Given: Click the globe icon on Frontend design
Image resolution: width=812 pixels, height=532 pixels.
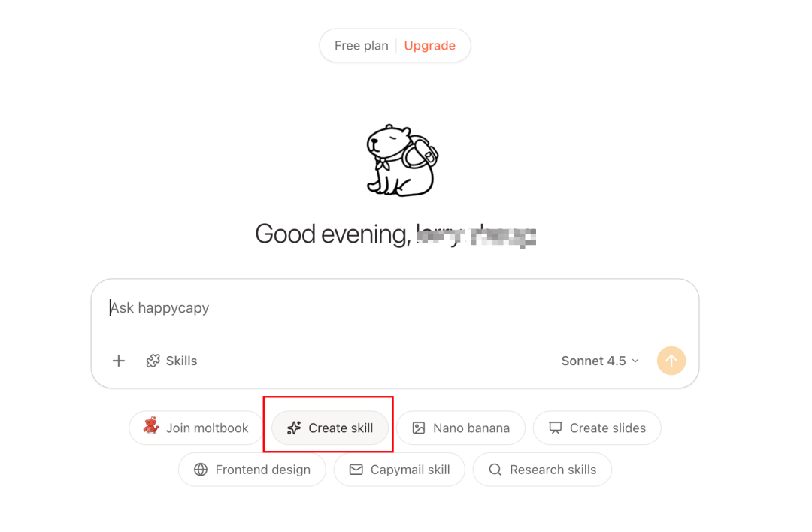Looking at the screenshot, I should tap(201, 470).
